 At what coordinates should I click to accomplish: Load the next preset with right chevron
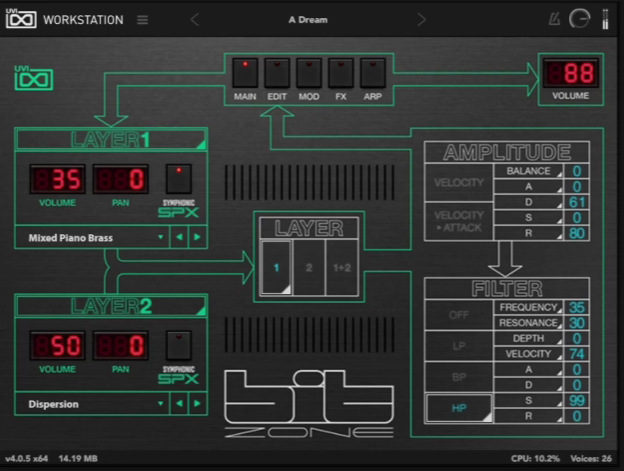[x=421, y=19]
